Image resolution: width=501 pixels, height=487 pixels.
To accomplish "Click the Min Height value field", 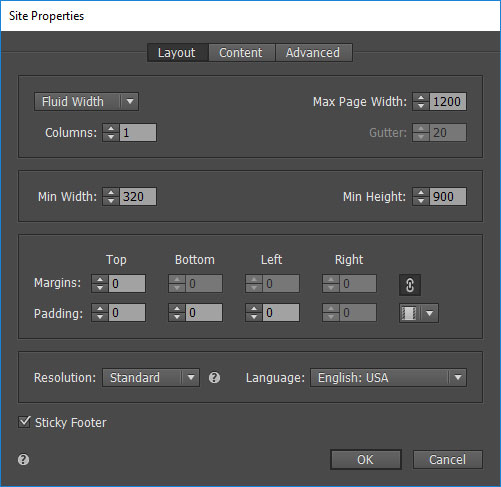I will [448, 197].
